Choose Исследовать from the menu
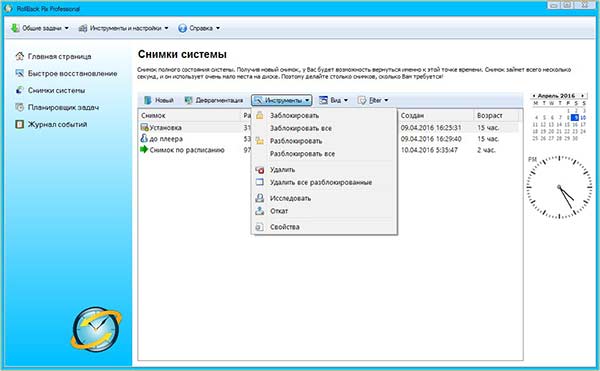600x371 pixels. [x=324, y=198]
